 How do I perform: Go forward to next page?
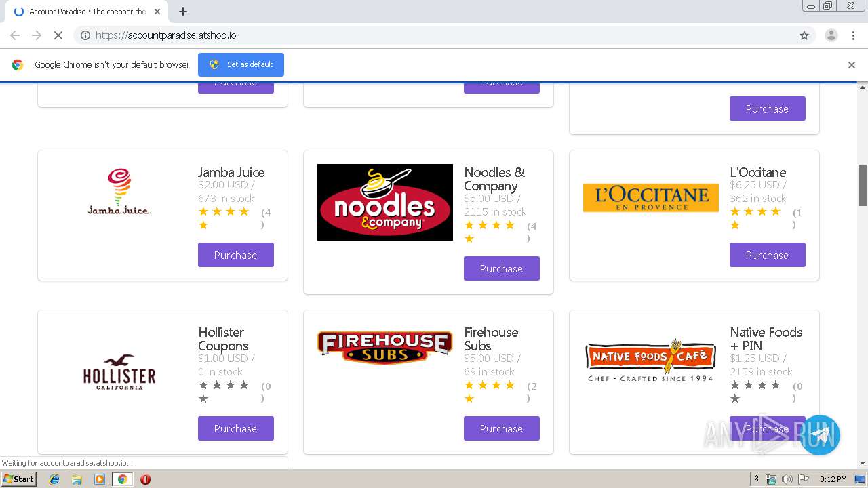pyautogui.click(x=37, y=35)
